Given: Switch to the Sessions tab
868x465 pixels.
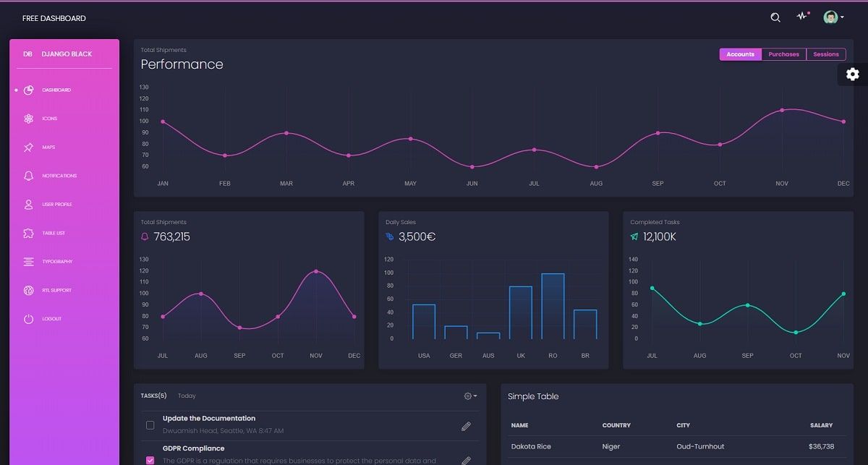Looking at the screenshot, I should (826, 54).
